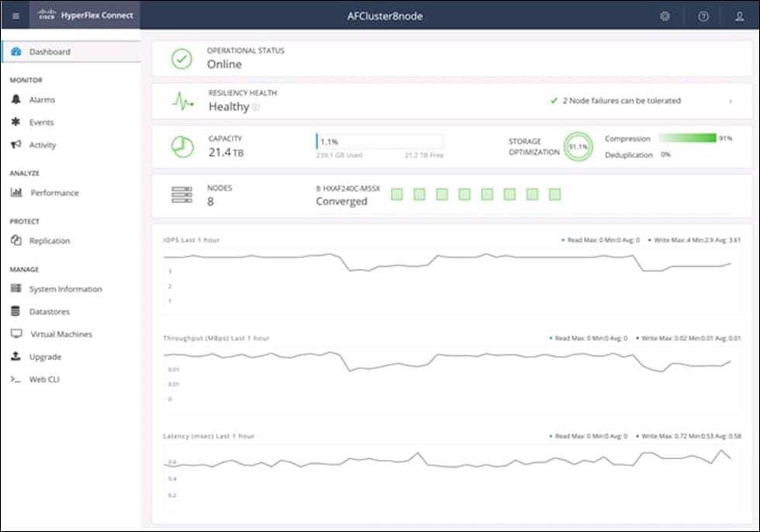Click the Activity megaphone icon
This screenshot has height=532, width=760.
pos(16,144)
